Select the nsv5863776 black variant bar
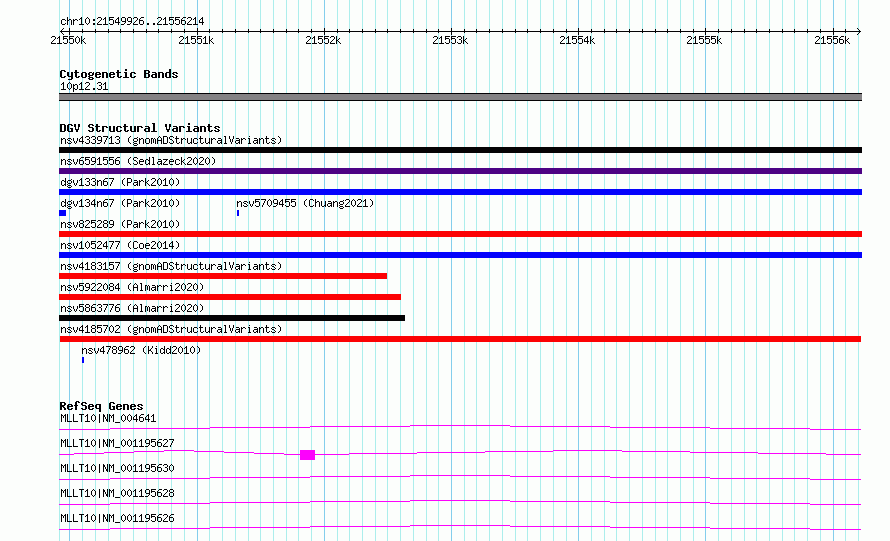The image size is (890, 541). tap(232, 318)
